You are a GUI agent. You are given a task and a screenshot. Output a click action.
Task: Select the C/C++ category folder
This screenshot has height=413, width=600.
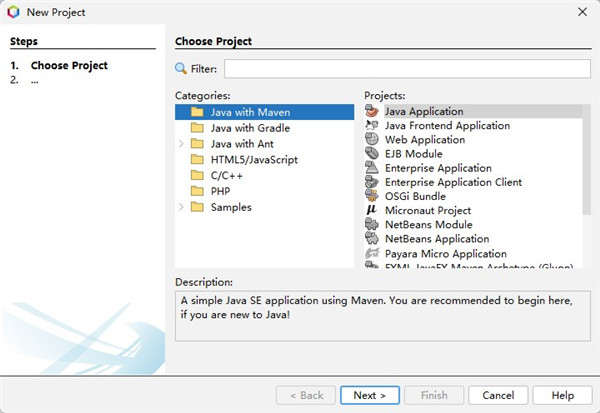click(x=226, y=175)
